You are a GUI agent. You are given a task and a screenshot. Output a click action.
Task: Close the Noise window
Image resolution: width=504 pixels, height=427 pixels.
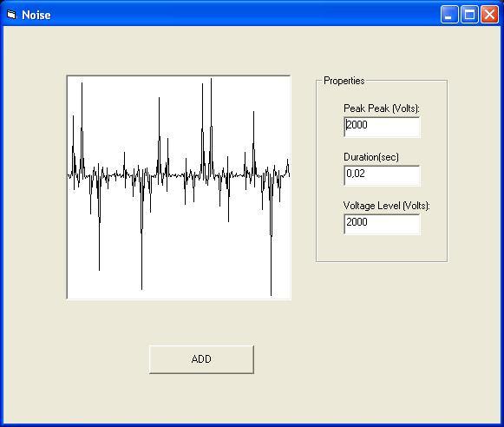489,15
